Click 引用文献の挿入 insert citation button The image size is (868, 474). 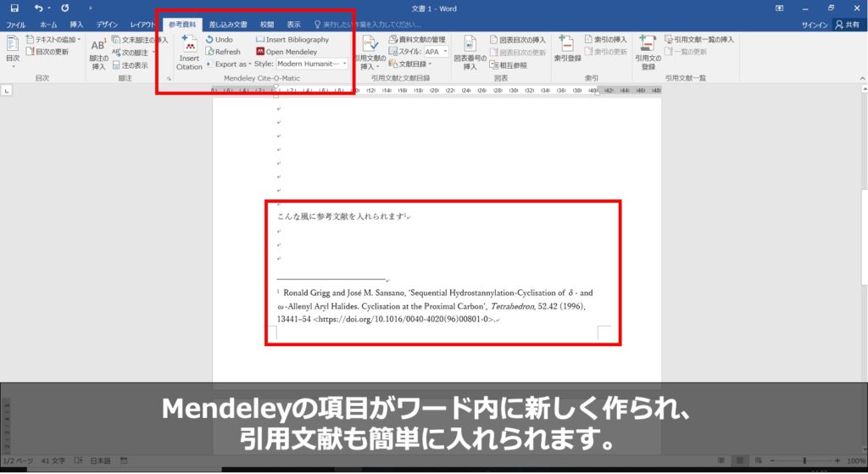370,53
